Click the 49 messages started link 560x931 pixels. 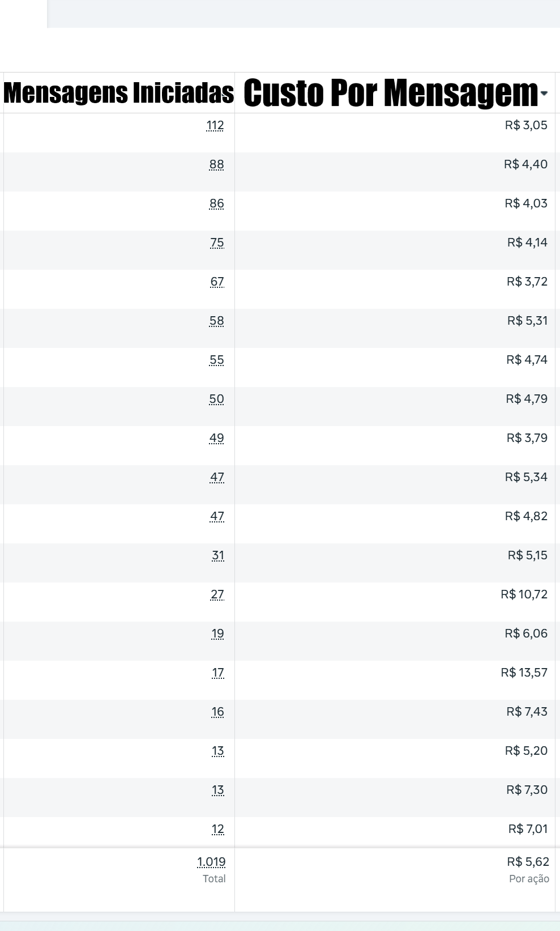click(216, 438)
